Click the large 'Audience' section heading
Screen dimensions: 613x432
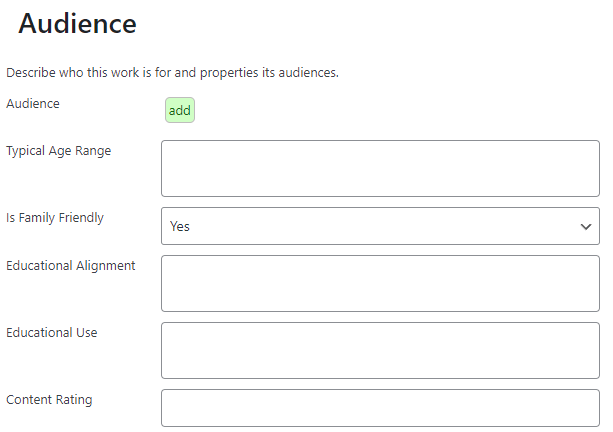tap(77, 24)
